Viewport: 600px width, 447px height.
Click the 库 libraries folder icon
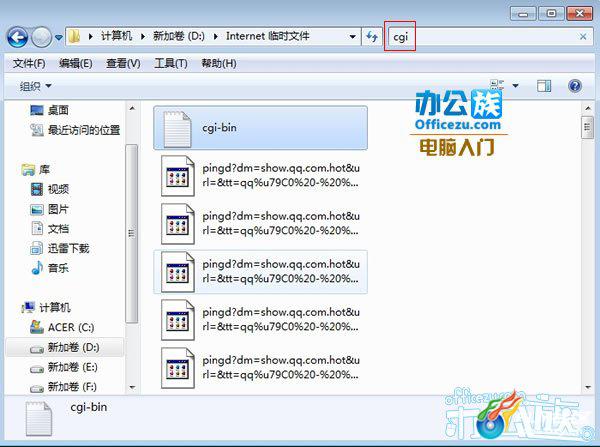[28, 169]
